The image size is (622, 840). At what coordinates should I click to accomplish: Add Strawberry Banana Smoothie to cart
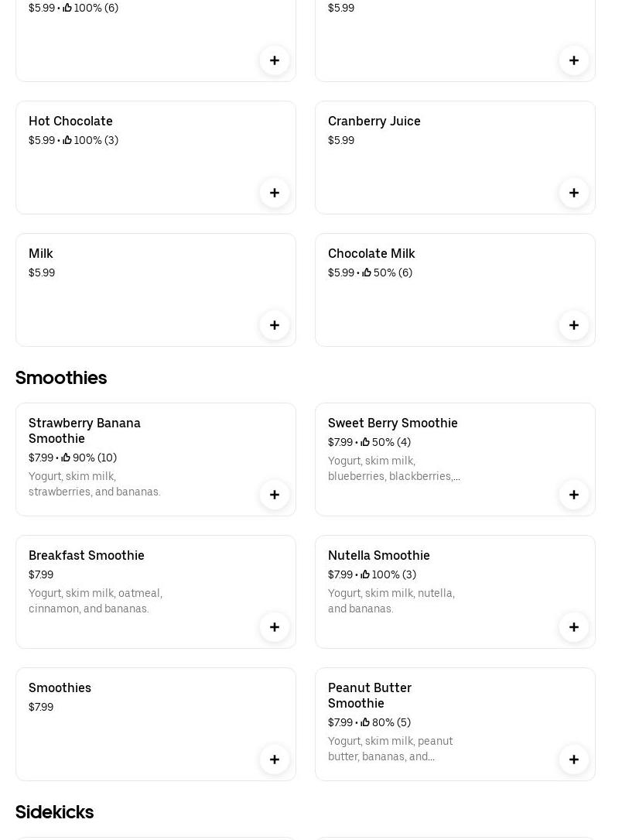point(275,495)
